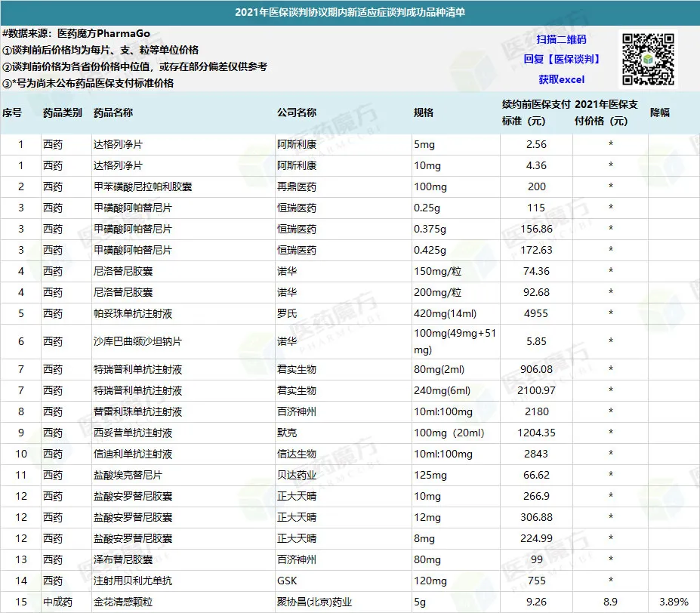The height and width of the screenshot is (613, 700).
Task: Click the table title '2021年医保谈判协议期内新适应症谈判成功品种清单'
Action: 350,13
